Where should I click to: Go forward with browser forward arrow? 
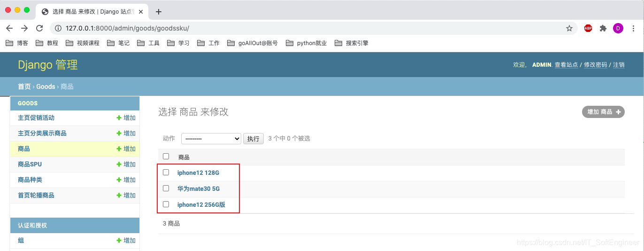coord(24,28)
